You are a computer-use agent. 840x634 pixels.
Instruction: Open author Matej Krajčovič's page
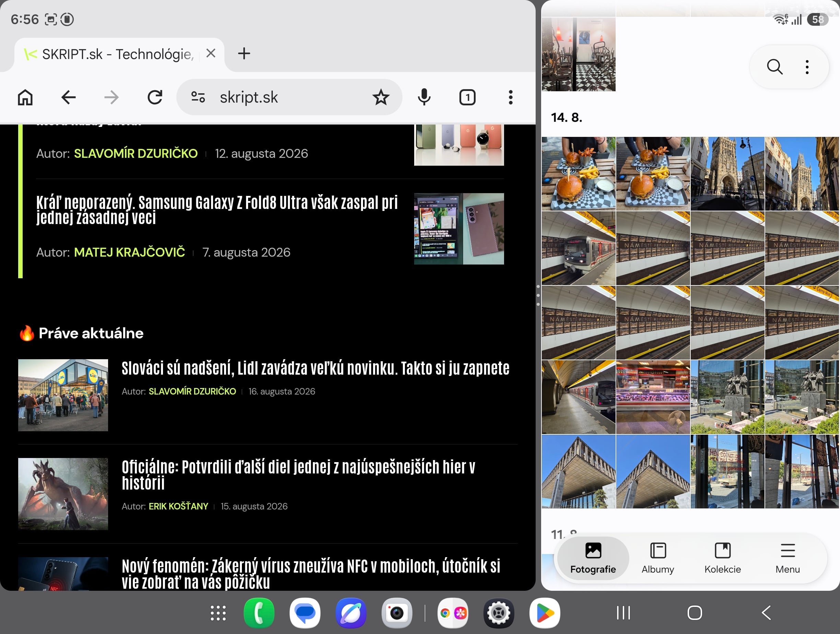(129, 252)
